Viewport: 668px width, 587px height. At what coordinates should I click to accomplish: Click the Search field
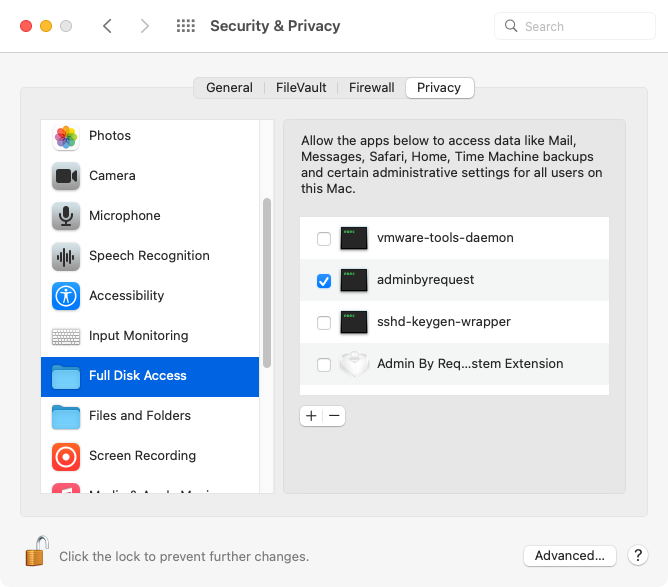pyautogui.click(x=575, y=26)
